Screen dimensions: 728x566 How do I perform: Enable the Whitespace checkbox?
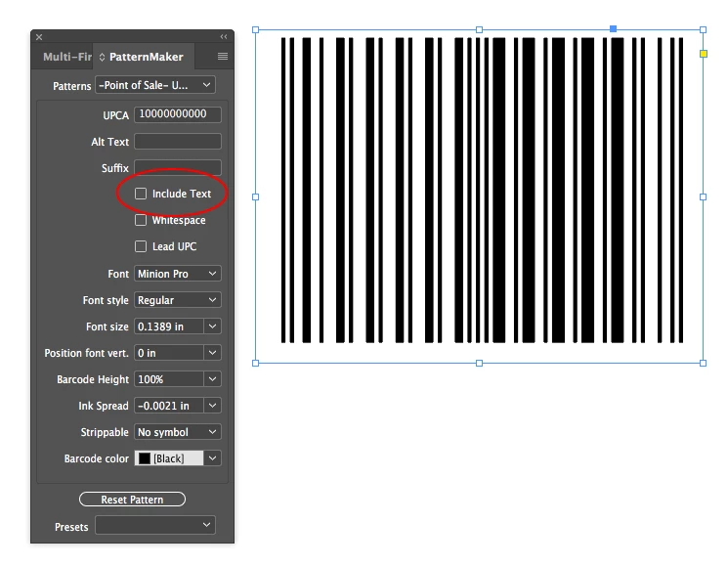(141, 220)
